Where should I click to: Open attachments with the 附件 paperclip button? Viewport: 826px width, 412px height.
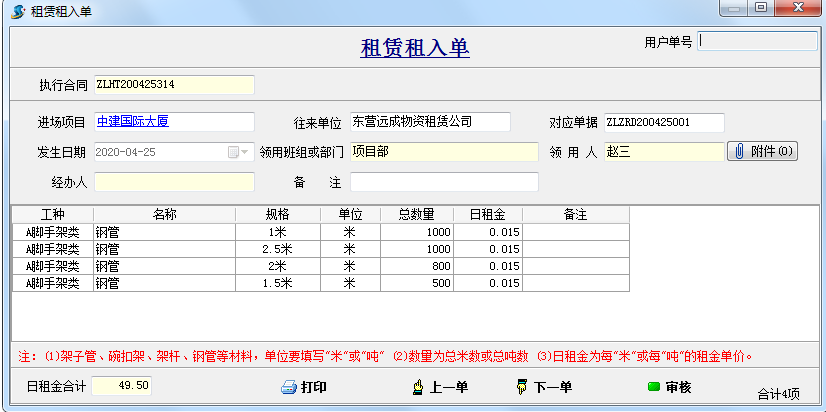(762, 151)
